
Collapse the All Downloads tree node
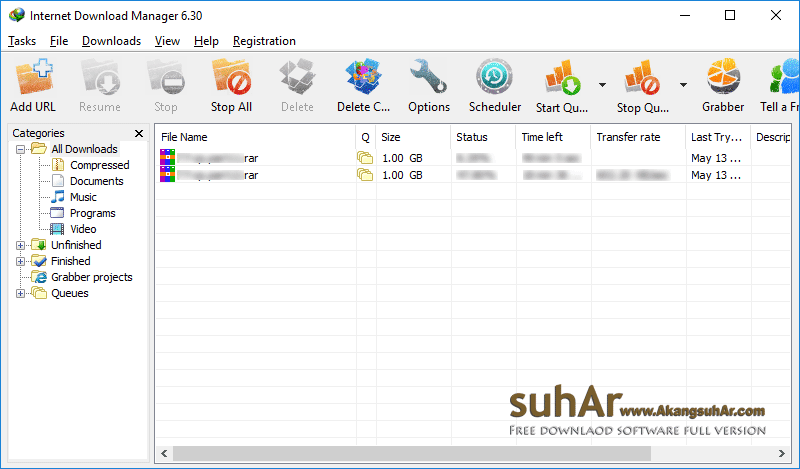pos(20,150)
